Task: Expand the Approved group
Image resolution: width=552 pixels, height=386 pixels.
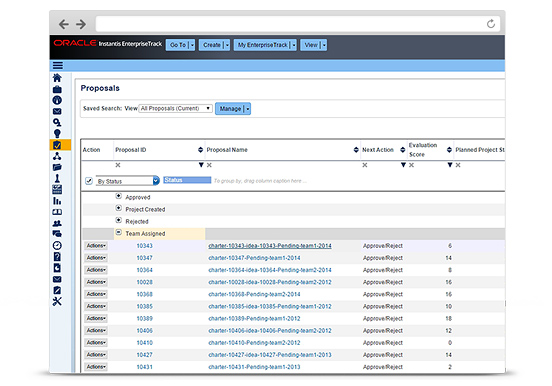Action: click(119, 197)
